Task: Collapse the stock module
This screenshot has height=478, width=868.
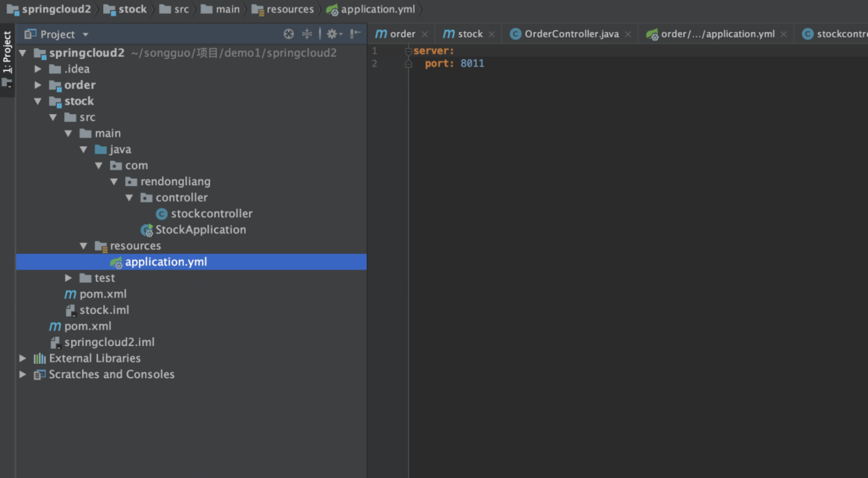Action: tap(38, 101)
